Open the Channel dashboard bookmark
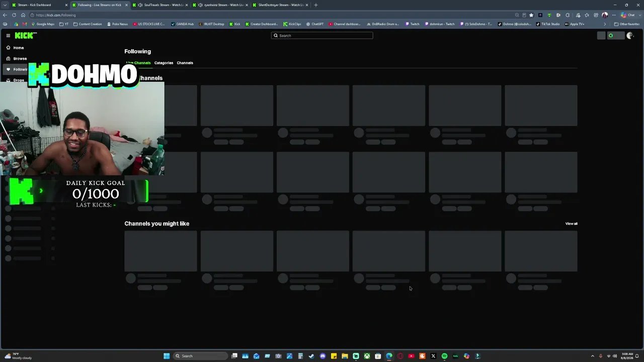The image size is (644, 362). tap(345, 24)
